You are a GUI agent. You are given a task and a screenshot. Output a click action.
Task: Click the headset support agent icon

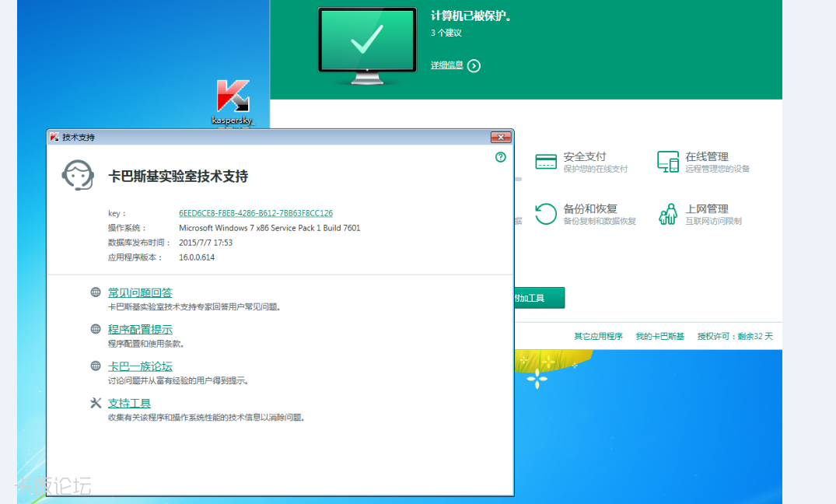pos(78,175)
